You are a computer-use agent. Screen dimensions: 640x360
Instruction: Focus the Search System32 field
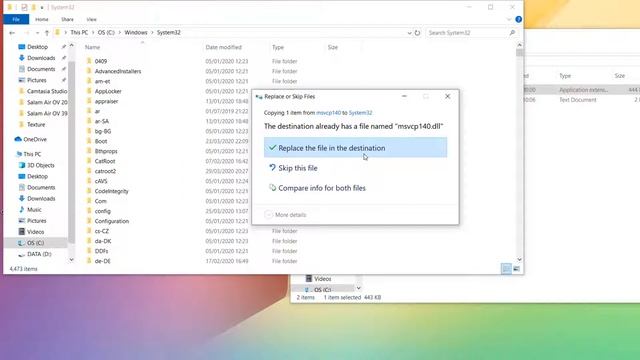pos(467,33)
